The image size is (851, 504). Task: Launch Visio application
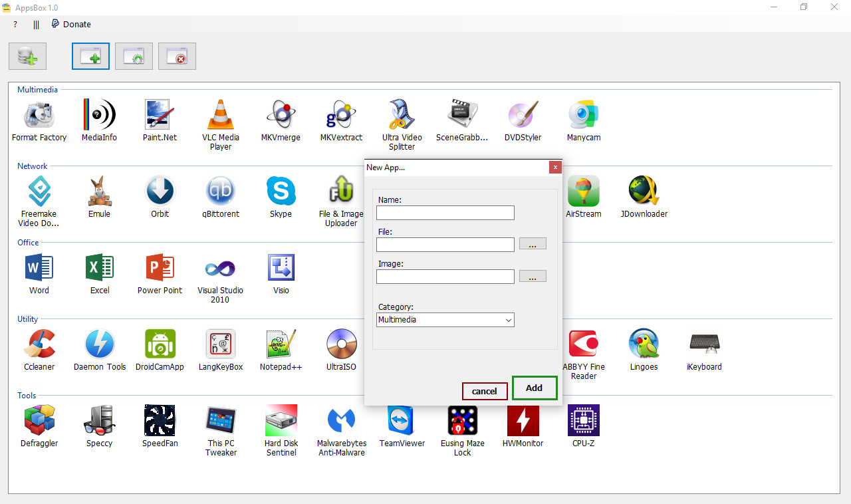(281, 268)
